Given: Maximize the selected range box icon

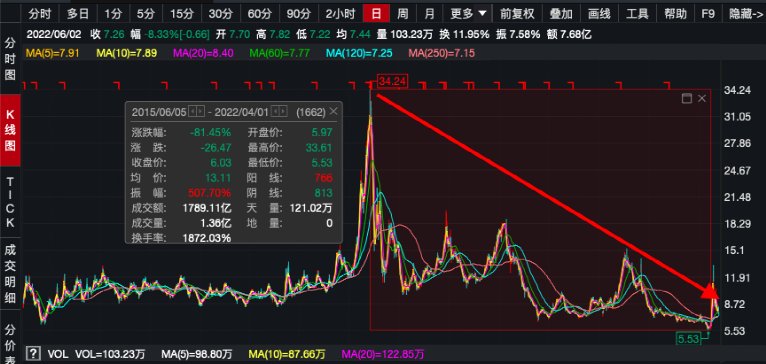Looking at the screenshot, I should 686,99.
